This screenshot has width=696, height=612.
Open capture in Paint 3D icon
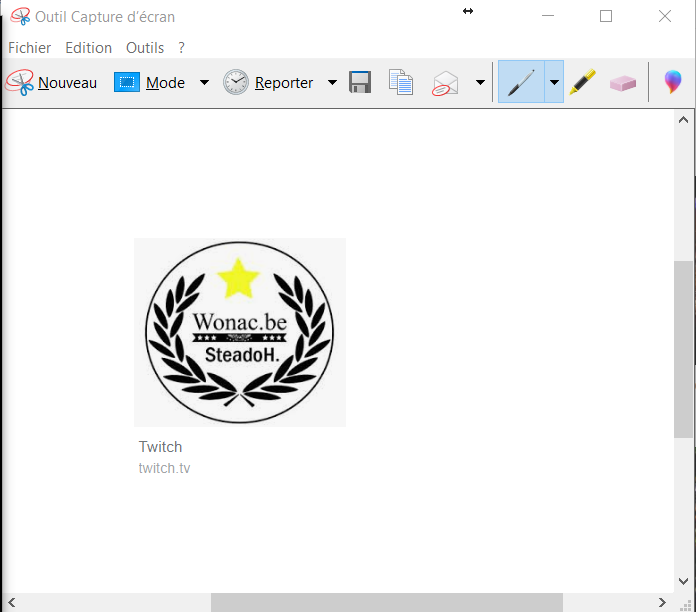[x=672, y=82]
